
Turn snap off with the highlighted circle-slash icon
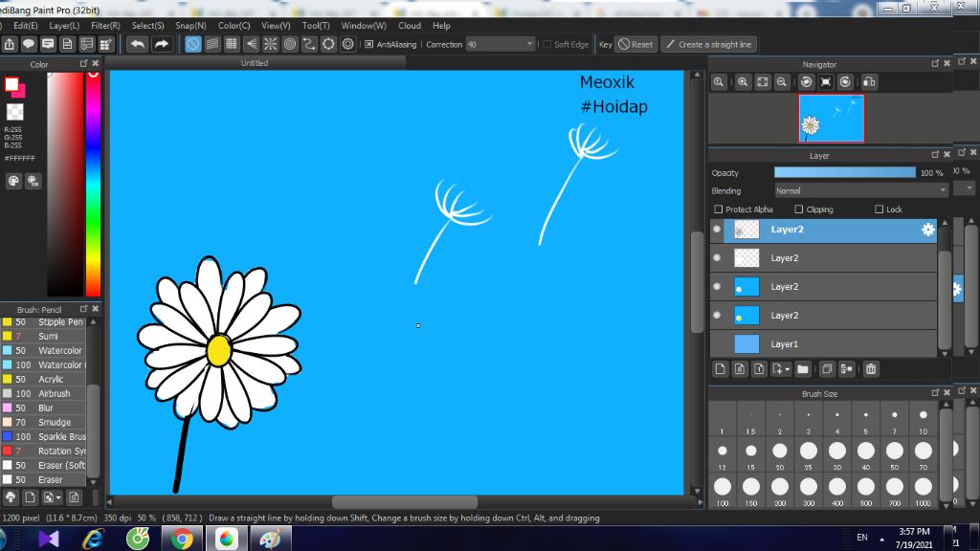coord(193,44)
